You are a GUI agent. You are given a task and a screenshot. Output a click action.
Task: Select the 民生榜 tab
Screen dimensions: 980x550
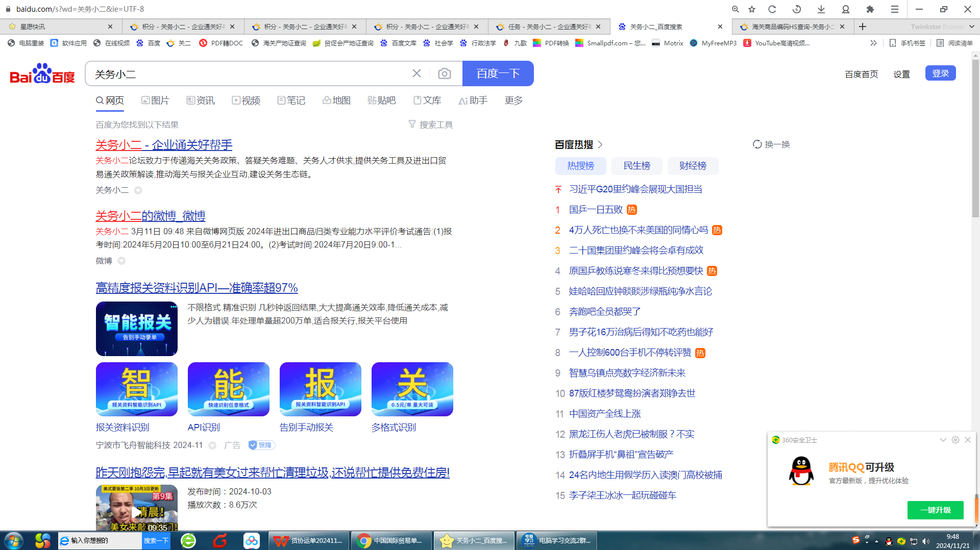636,166
